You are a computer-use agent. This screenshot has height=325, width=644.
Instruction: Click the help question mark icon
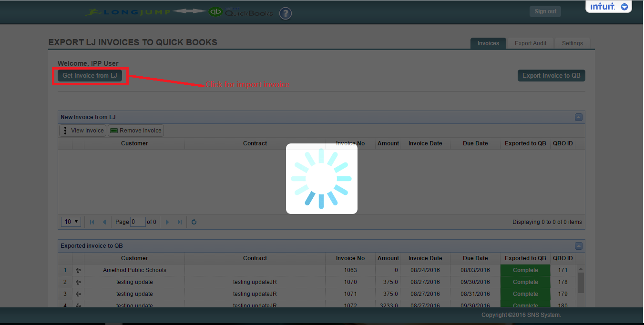coord(285,13)
